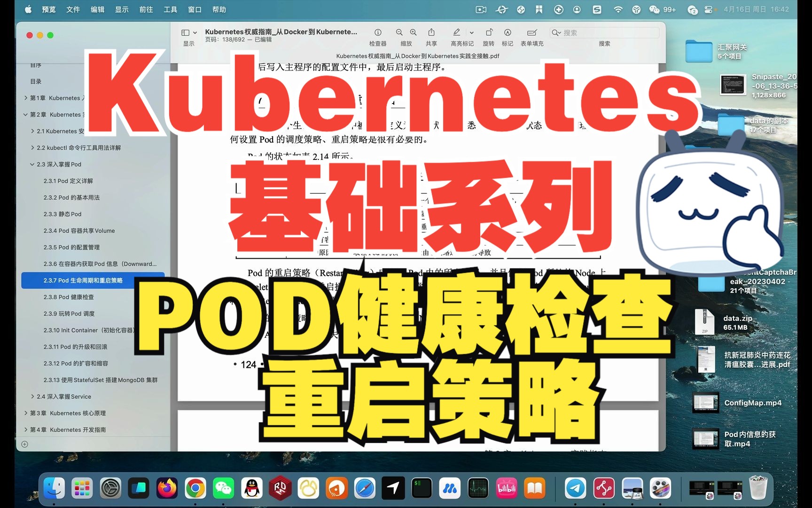
Task: Click the screen recording camera menu bar icon
Action: pos(481,9)
